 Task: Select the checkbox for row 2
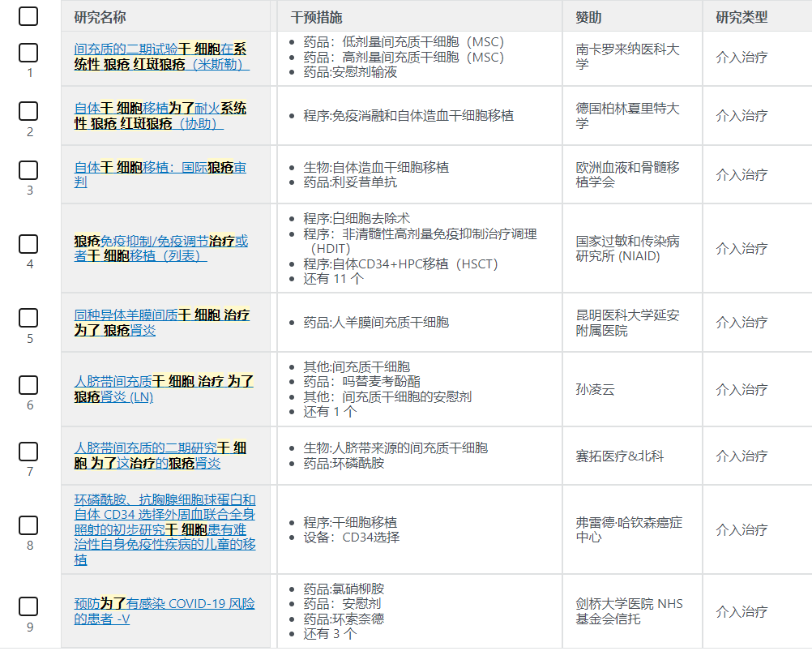coord(28,112)
